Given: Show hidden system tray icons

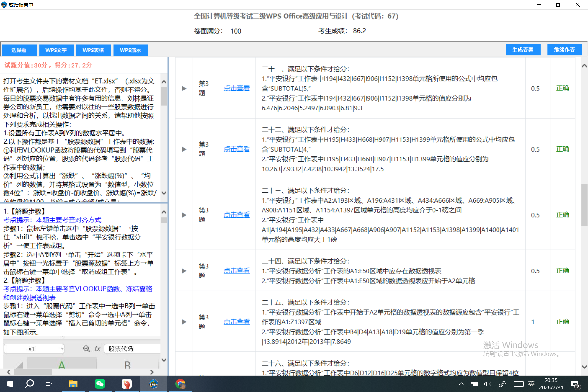Looking at the screenshot, I should click(x=462, y=384).
